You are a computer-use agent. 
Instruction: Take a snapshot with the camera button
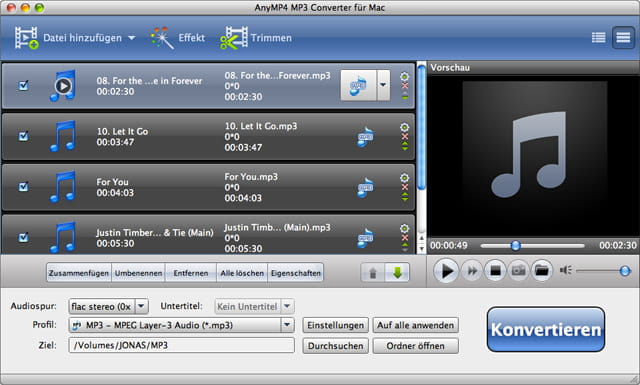[518, 271]
